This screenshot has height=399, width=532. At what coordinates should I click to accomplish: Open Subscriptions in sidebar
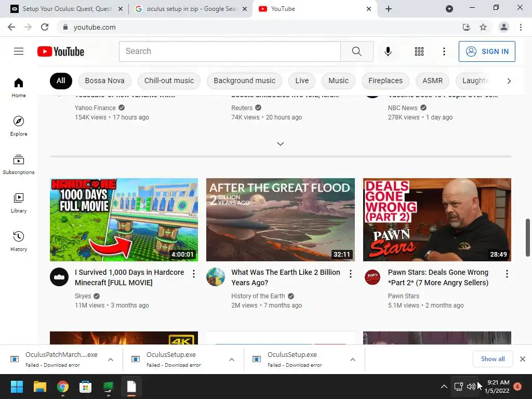[19, 164]
